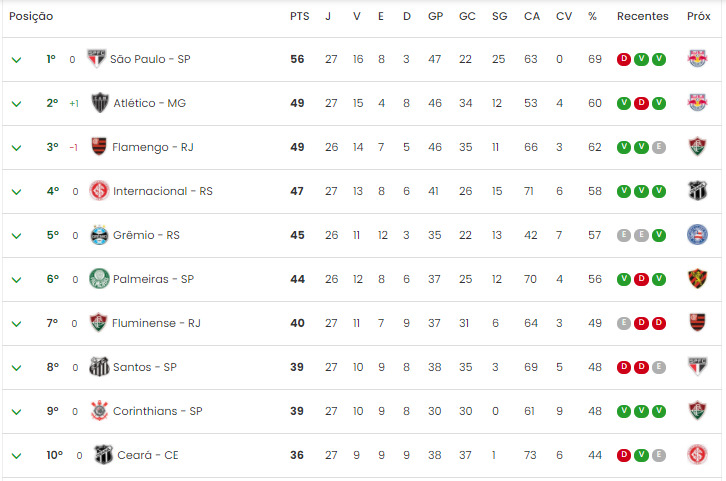Click Flamengo's gray E recent-result badge
The height and width of the screenshot is (481, 726).
pyautogui.click(x=658, y=147)
